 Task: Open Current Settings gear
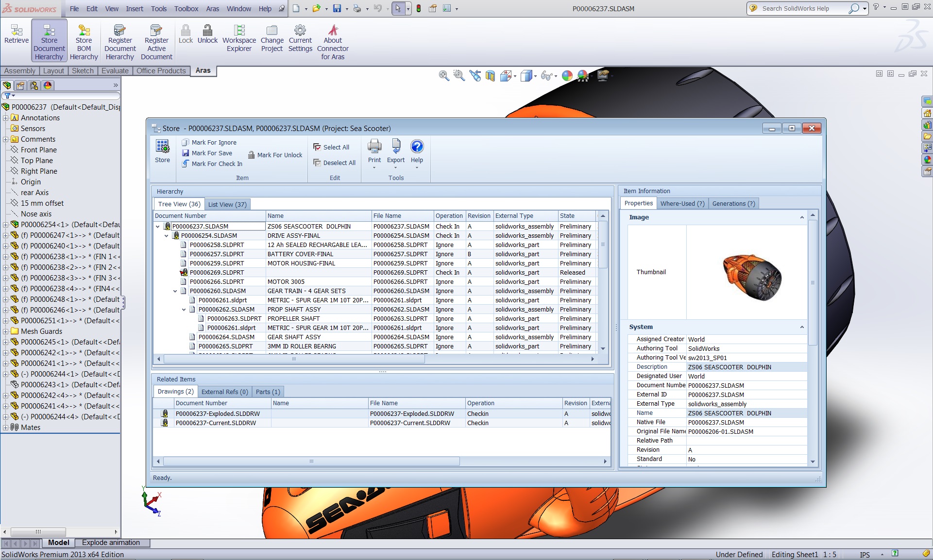[x=300, y=38]
